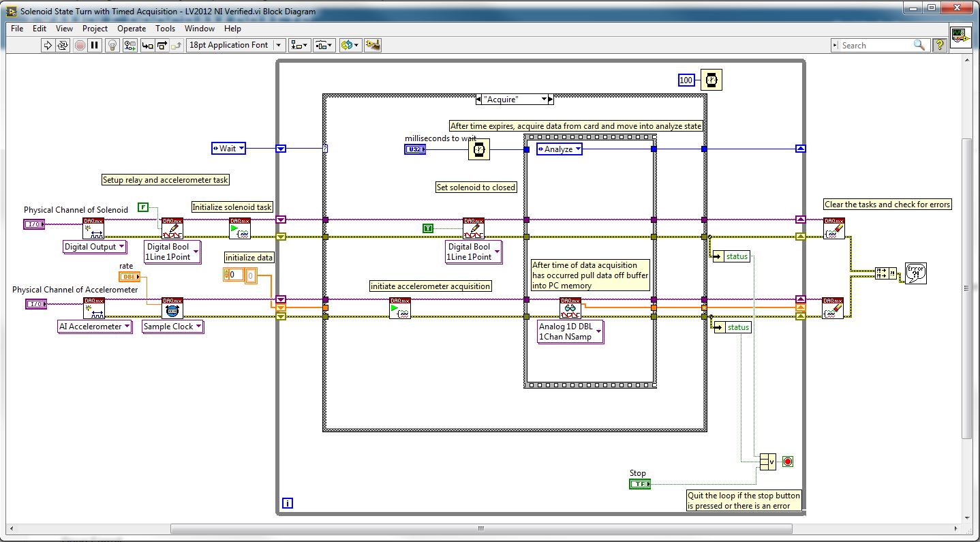Open the Operate menu
Viewport: 980px width, 542px height.
coord(132,29)
